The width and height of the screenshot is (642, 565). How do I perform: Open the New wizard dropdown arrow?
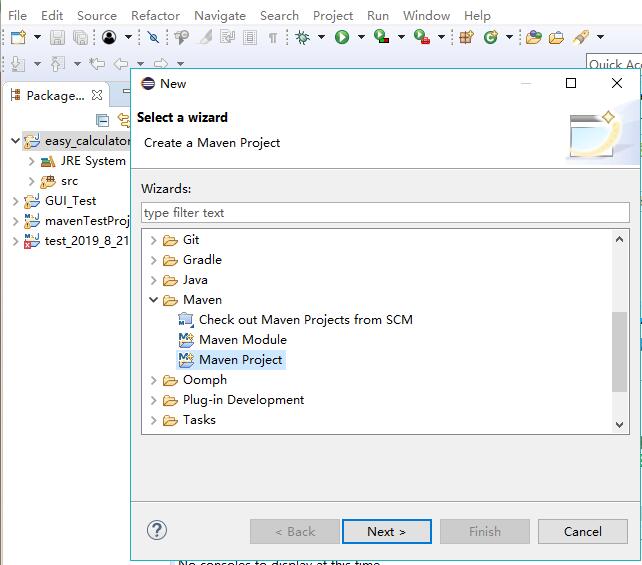(x=37, y=37)
